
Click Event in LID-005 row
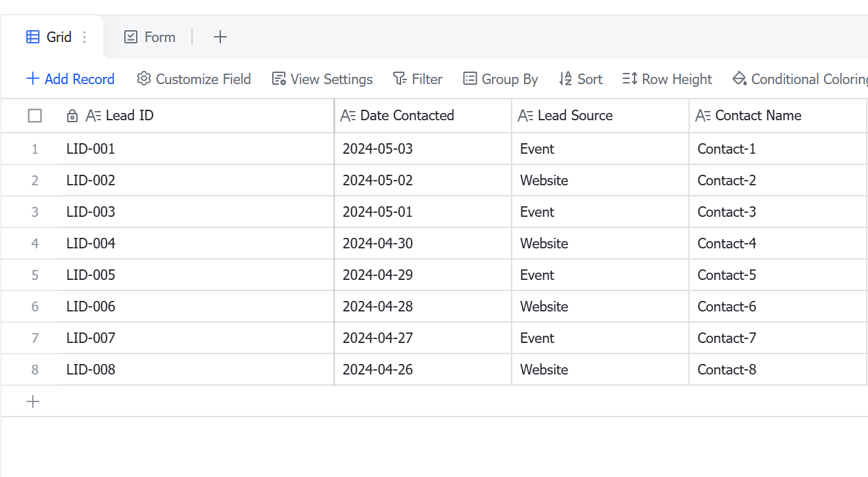[600, 275]
